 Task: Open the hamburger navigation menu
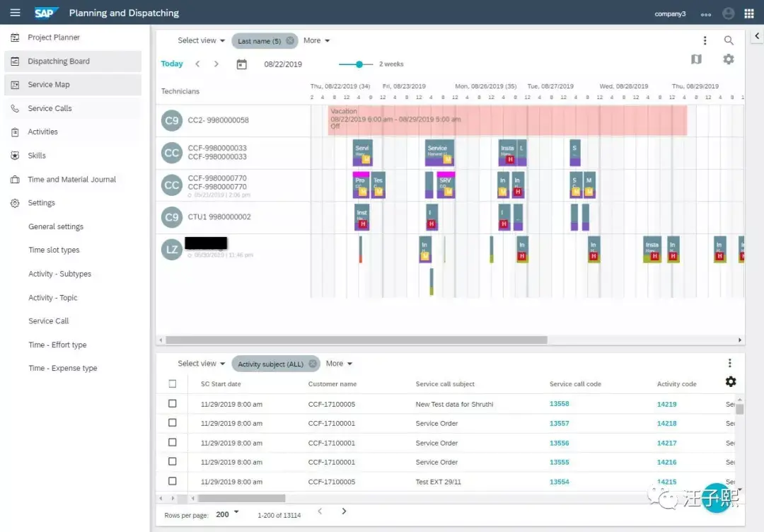coord(15,13)
